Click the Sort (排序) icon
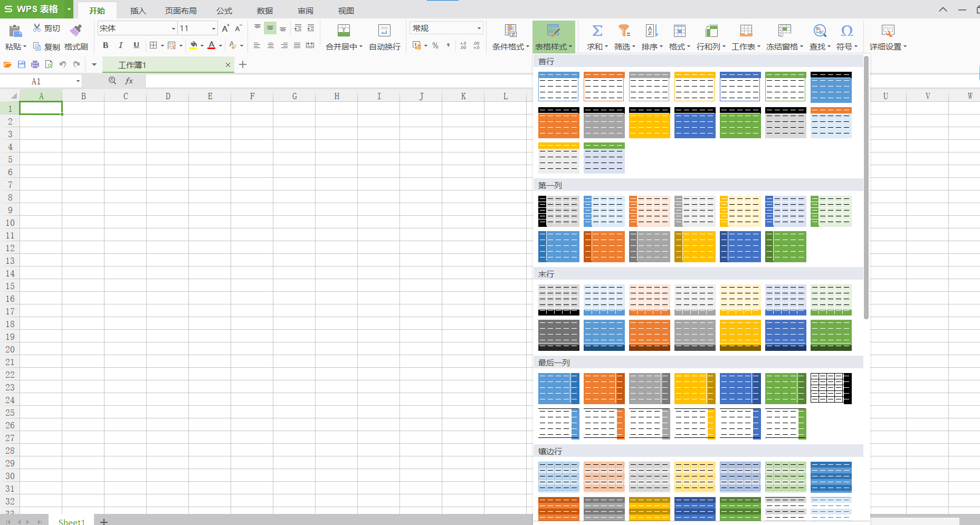Image resolution: width=980 pixels, height=525 pixels. [x=652, y=31]
